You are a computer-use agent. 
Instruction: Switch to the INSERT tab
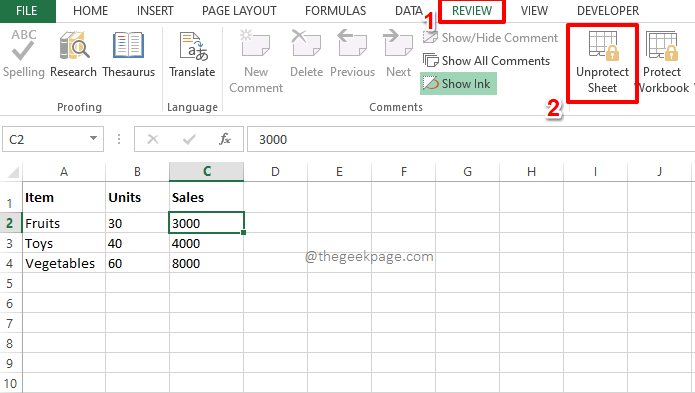[x=155, y=11]
